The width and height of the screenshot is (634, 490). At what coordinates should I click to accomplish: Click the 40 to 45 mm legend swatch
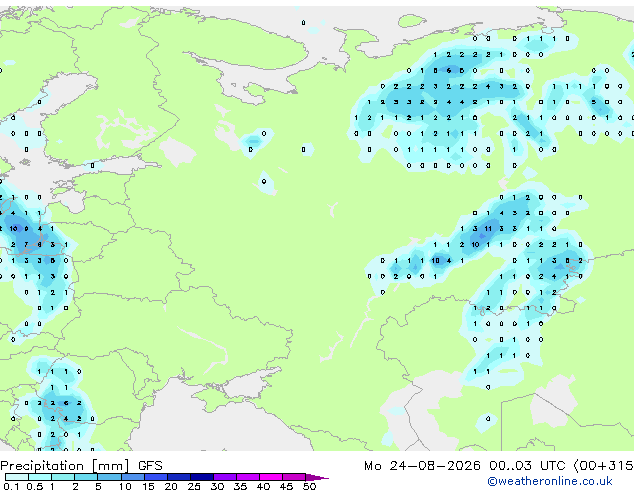pyautogui.click(x=271, y=477)
